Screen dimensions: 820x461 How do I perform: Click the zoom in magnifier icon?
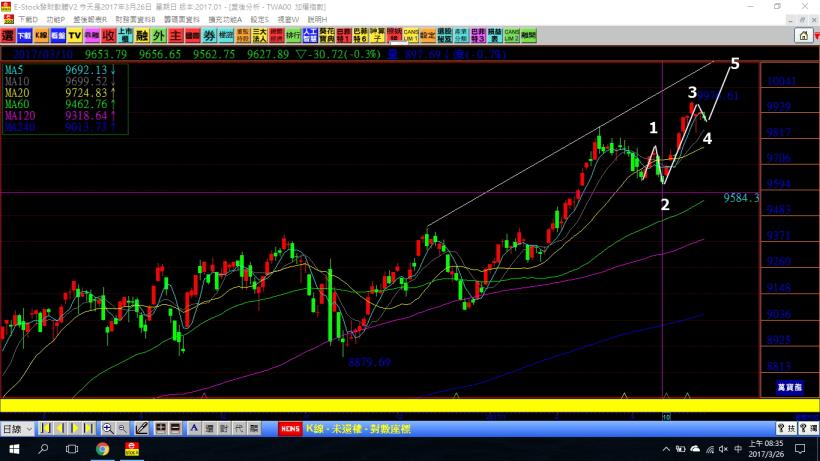[107, 429]
